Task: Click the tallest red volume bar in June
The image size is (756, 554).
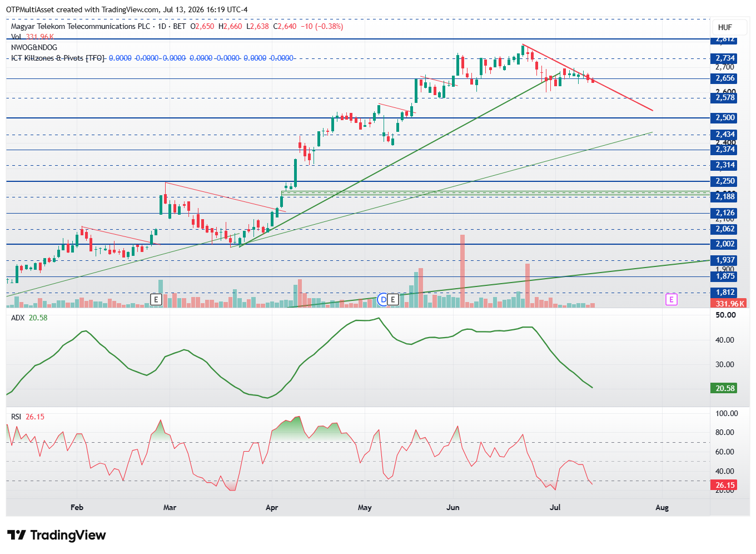Action: 462,271
